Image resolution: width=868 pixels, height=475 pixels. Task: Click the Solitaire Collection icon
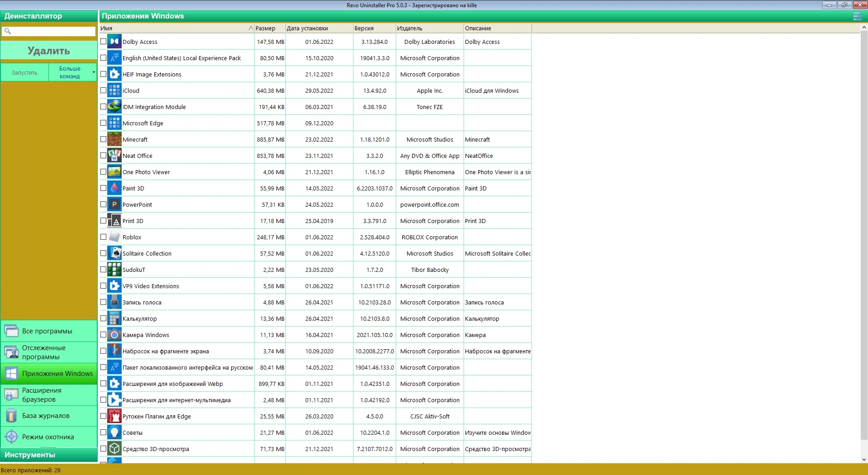click(x=114, y=253)
